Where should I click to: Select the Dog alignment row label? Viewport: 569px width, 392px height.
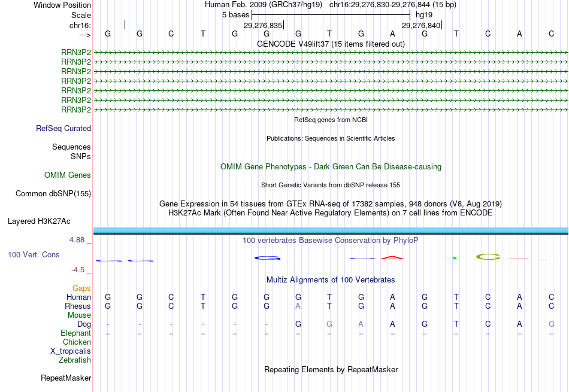84,324
